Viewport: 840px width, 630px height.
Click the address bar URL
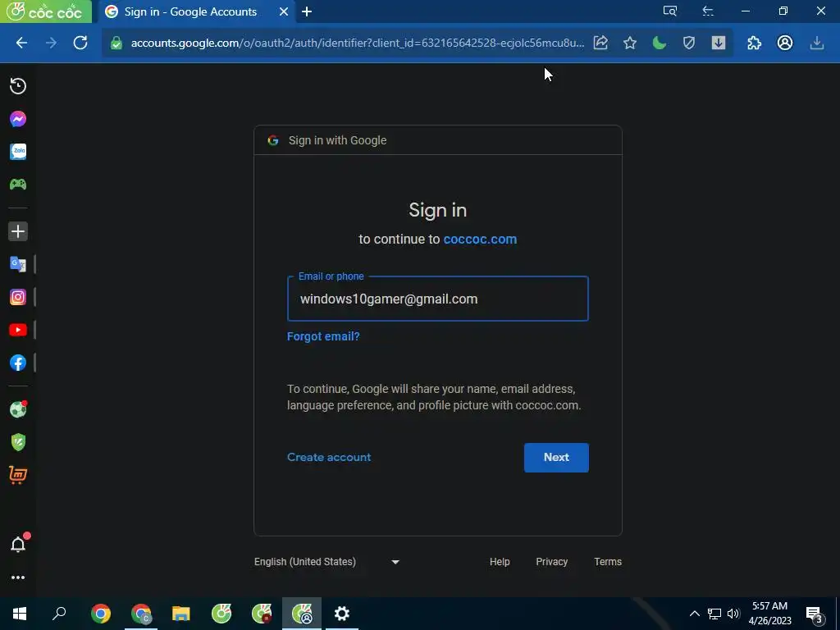[358, 43]
